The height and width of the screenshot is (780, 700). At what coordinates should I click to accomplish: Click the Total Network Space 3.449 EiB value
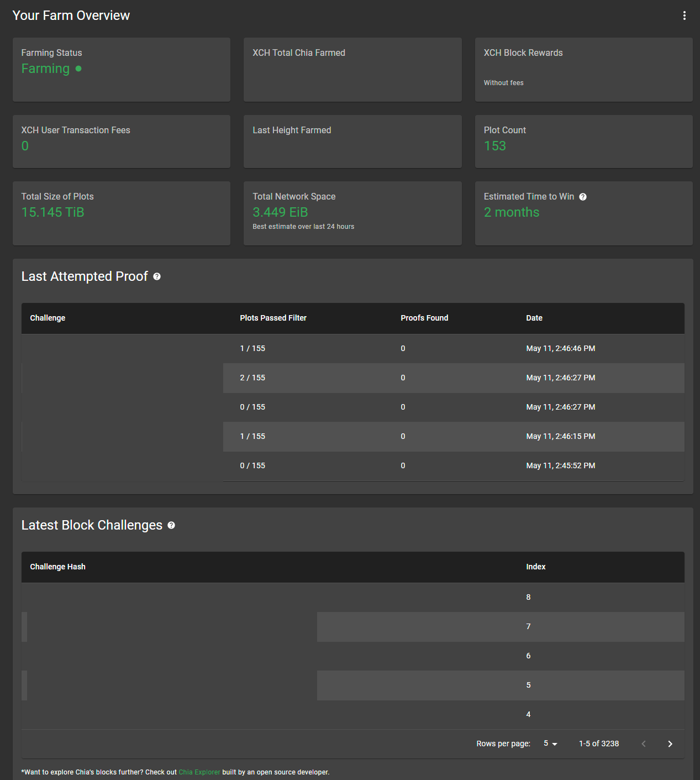(280, 212)
